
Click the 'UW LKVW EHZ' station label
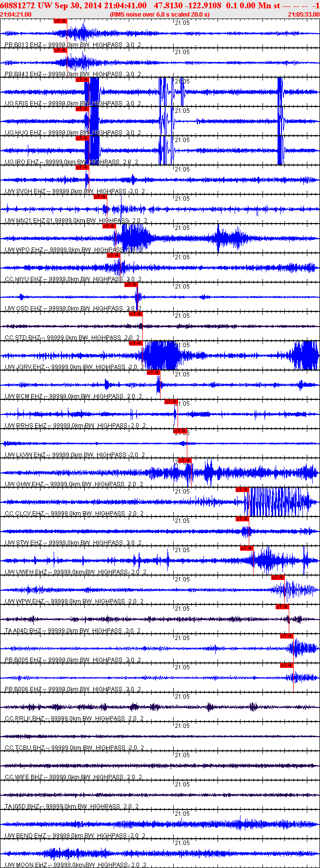25,455
